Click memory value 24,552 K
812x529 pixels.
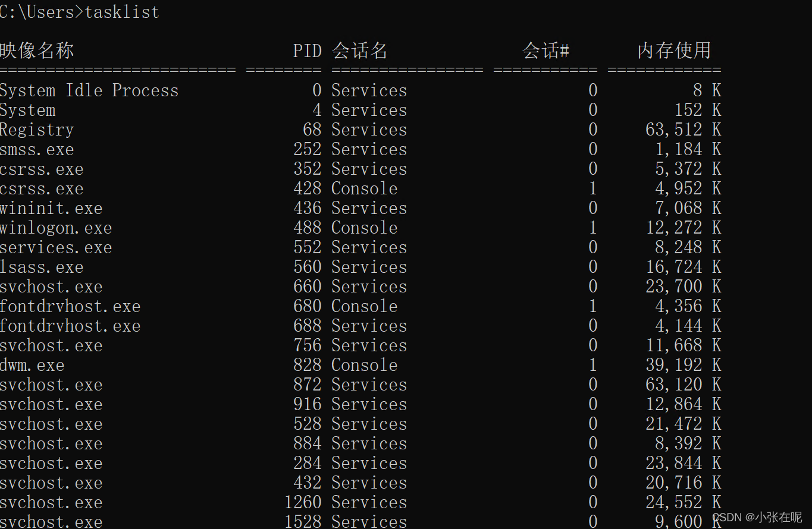pos(684,502)
